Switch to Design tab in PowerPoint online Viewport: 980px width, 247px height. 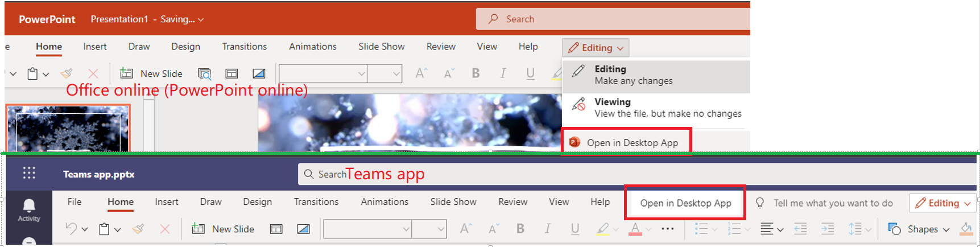pyautogui.click(x=186, y=47)
